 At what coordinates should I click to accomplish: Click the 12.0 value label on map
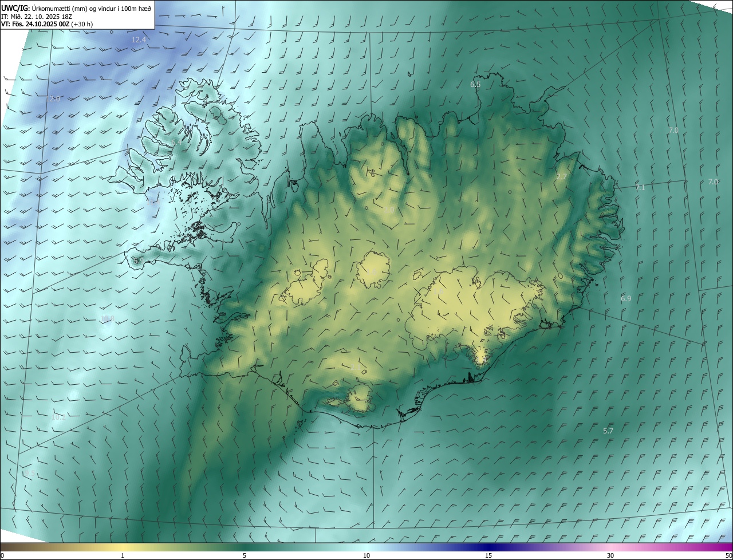[x=53, y=99]
